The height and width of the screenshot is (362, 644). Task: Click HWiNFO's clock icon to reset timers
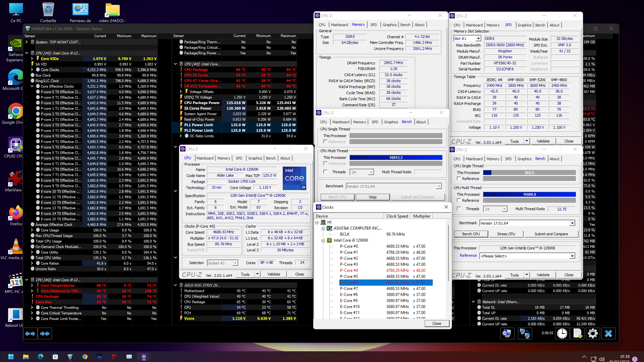point(562,334)
